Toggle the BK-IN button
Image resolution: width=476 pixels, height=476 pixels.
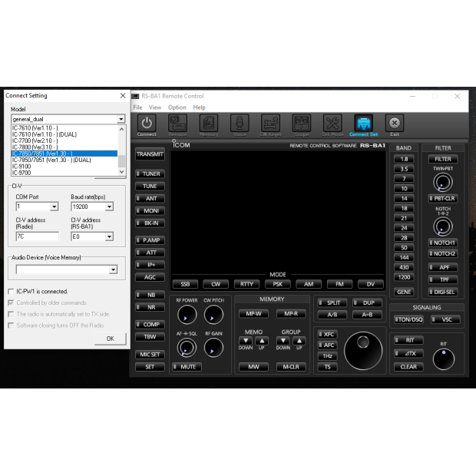coord(150,223)
